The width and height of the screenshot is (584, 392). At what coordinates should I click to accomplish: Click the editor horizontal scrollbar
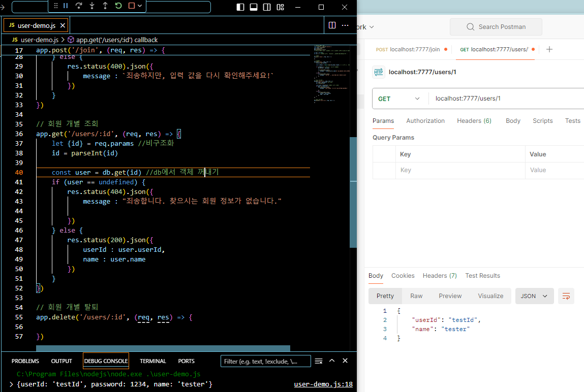pos(163,348)
